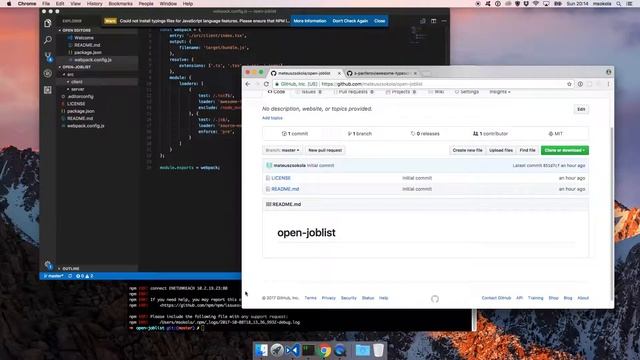Image resolution: width=640 pixels, height=360 pixels.
Task: Reload the GitHub page in Chrome
Action: [267, 84]
